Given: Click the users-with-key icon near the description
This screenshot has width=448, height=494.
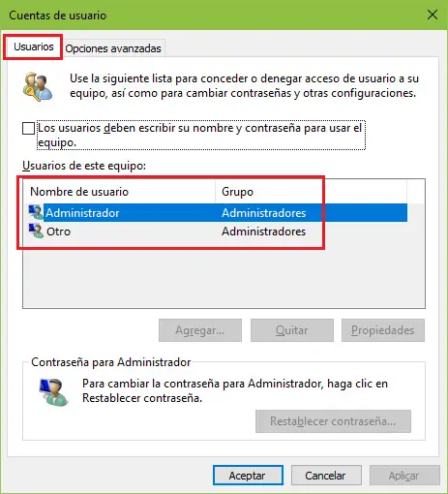Looking at the screenshot, I should (38, 86).
